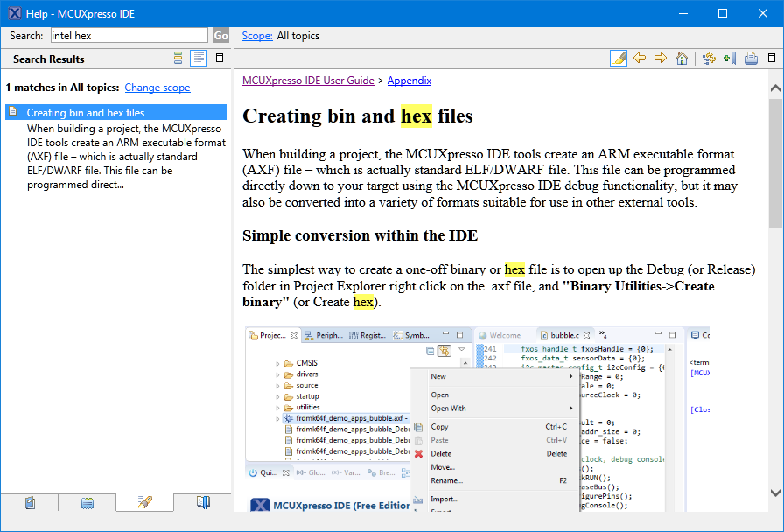Open MCUXpresso IDE User Guide breadcrumb link
This screenshot has width=784, height=532.
click(308, 80)
